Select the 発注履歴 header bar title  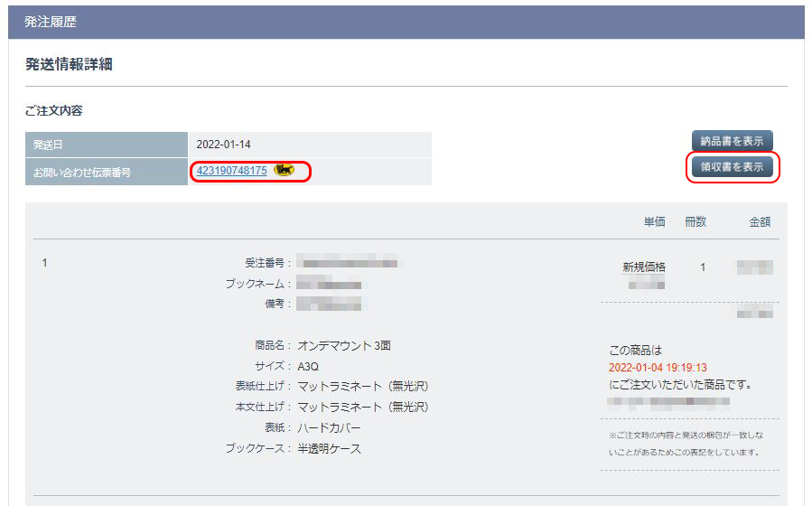51,22
